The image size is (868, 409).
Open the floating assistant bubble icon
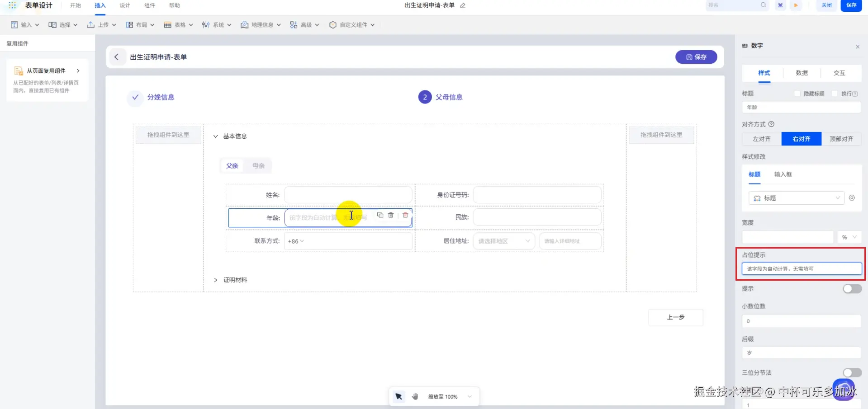pyautogui.click(x=844, y=390)
